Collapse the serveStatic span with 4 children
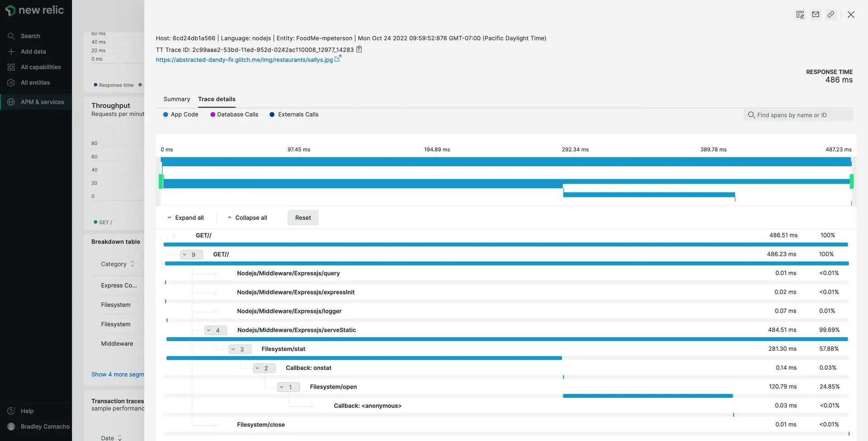 [215, 331]
